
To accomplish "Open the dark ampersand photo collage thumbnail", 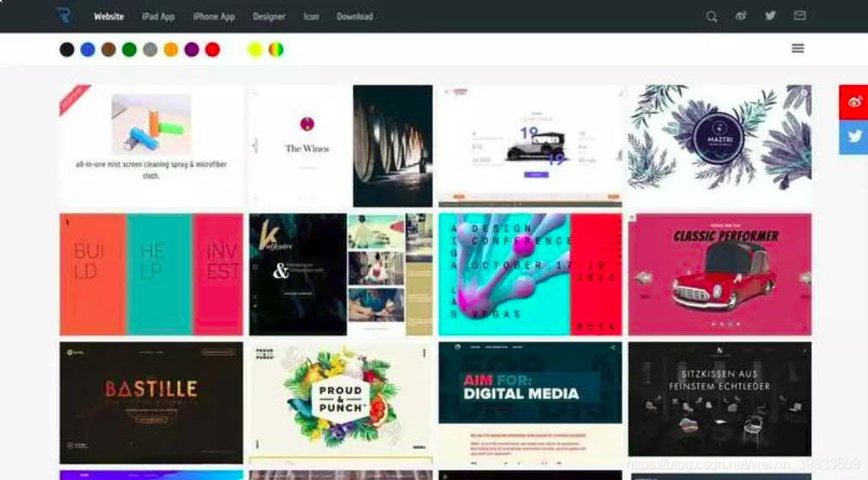I will (341, 274).
